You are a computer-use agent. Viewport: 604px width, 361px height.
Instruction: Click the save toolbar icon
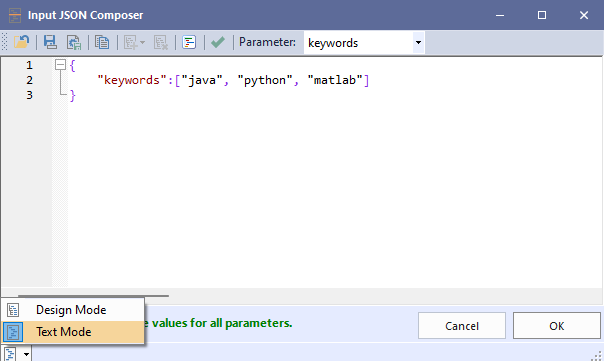50,42
